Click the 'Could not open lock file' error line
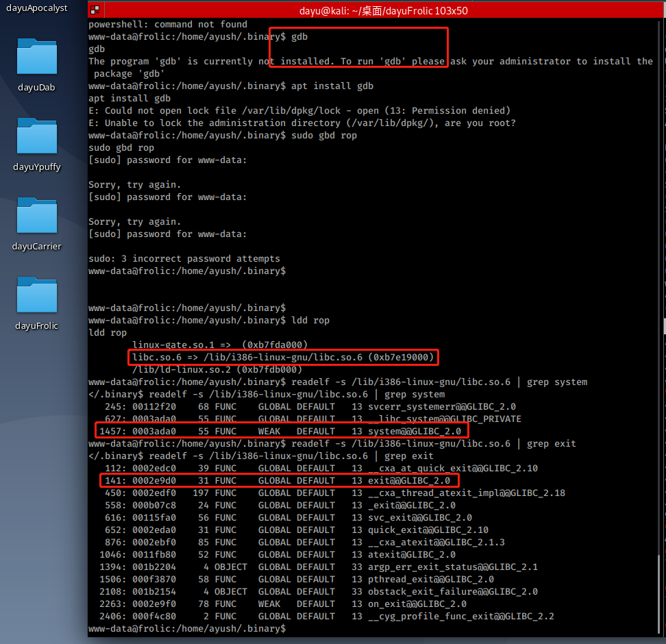The width and height of the screenshot is (666, 644). (299, 110)
